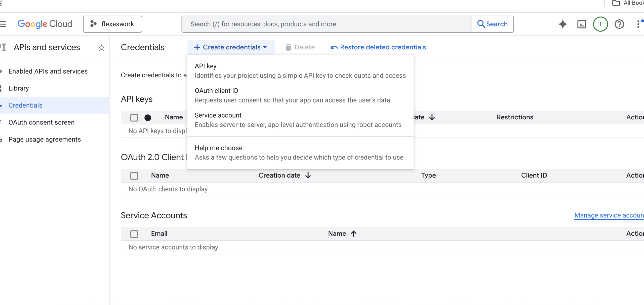Screen dimensions: 644x305
Task: Check the API keys select-all checkbox
Action: [134, 118]
